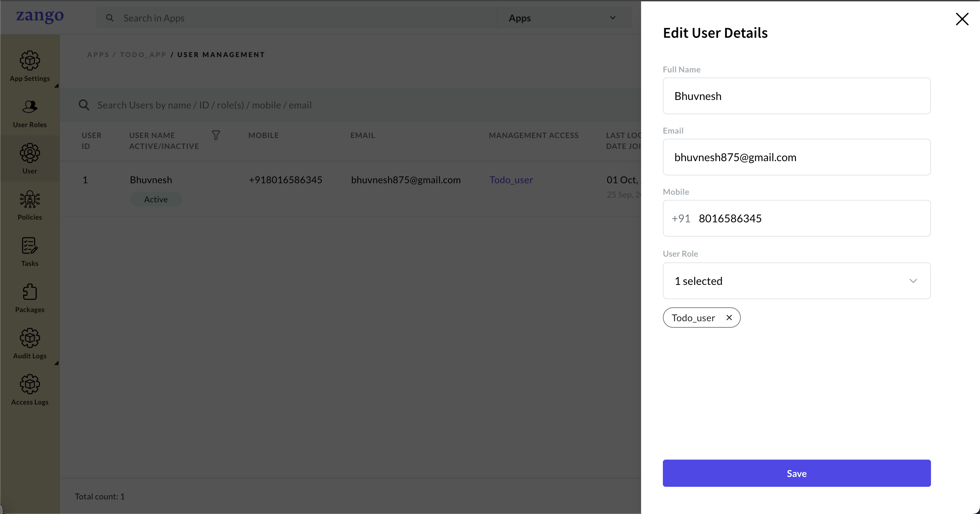Click the zango logo

point(40,16)
